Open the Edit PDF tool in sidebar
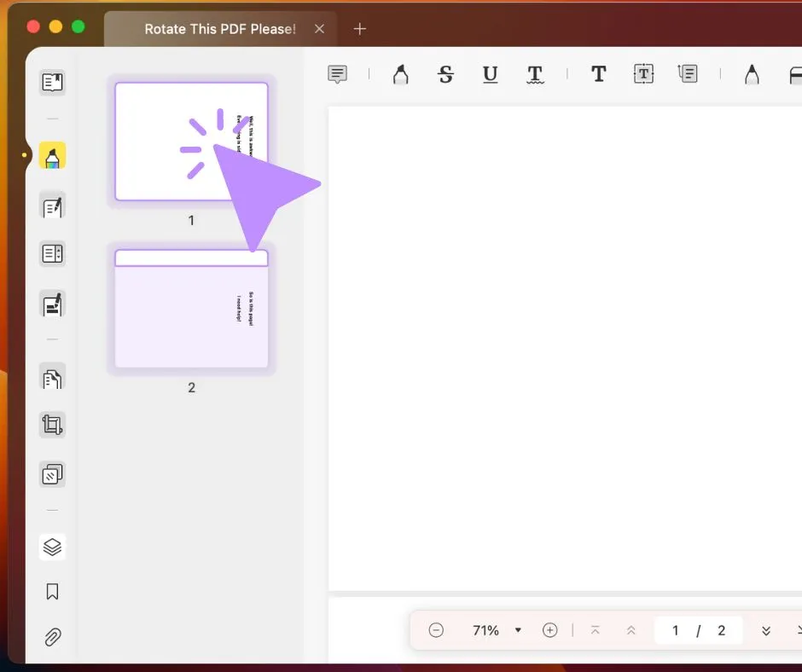Viewport: 802px width, 672px height. tap(52, 206)
